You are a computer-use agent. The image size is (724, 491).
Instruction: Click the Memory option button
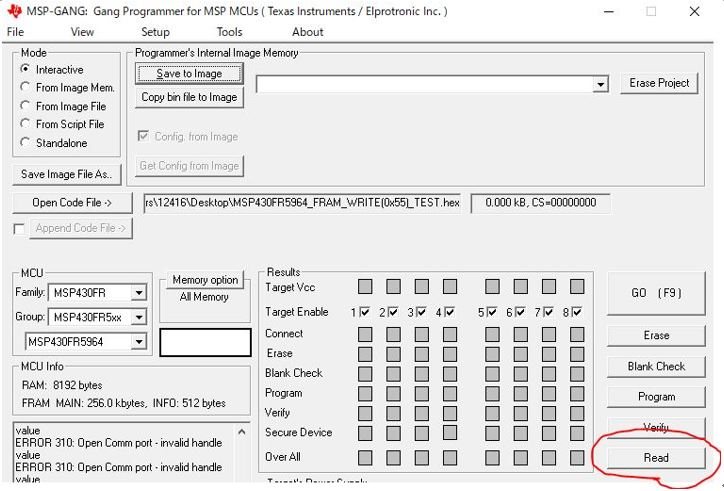205,279
